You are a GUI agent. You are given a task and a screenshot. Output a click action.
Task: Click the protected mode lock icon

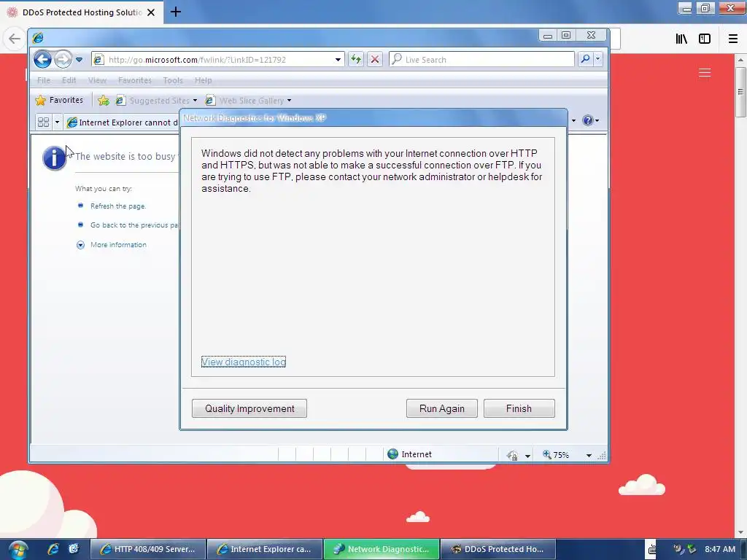(513, 456)
